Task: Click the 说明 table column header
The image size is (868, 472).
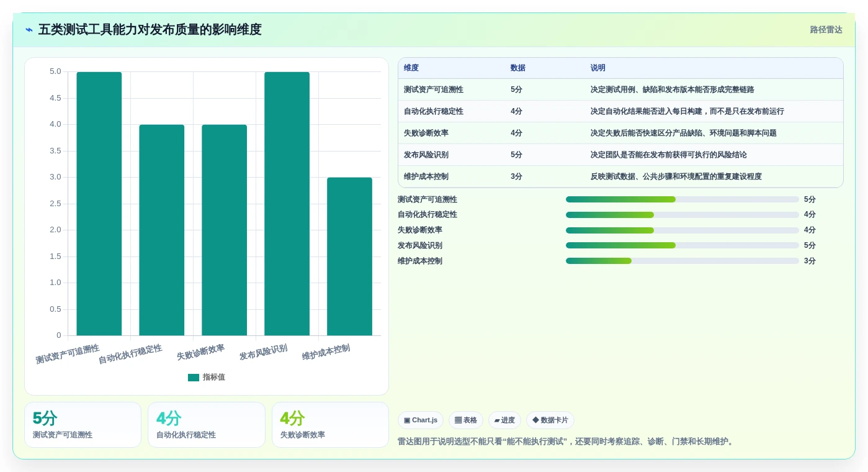Action: 598,68
